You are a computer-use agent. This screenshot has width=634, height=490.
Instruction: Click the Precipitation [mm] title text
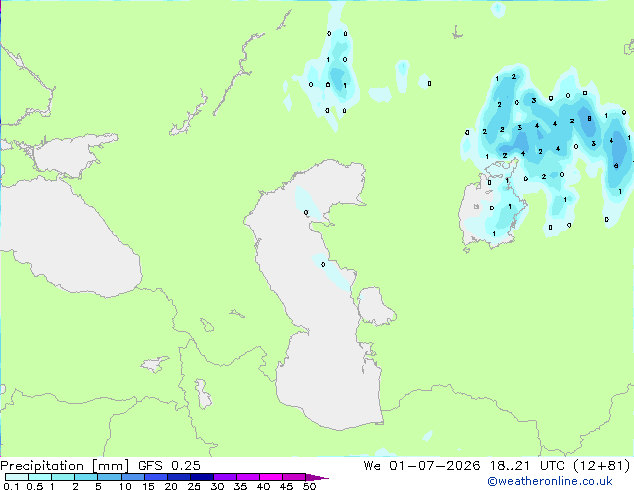(x=65, y=466)
